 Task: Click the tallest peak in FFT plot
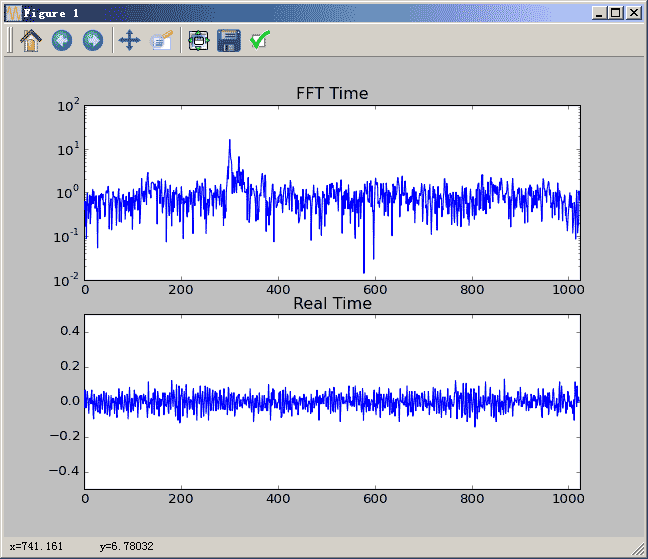[x=230, y=141]
